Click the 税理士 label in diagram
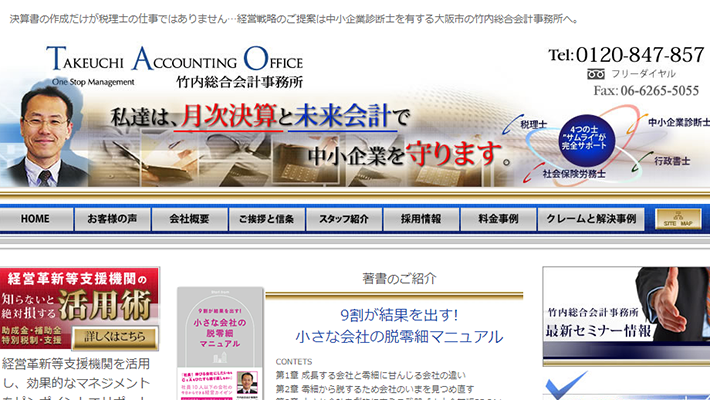 (533, 124)
